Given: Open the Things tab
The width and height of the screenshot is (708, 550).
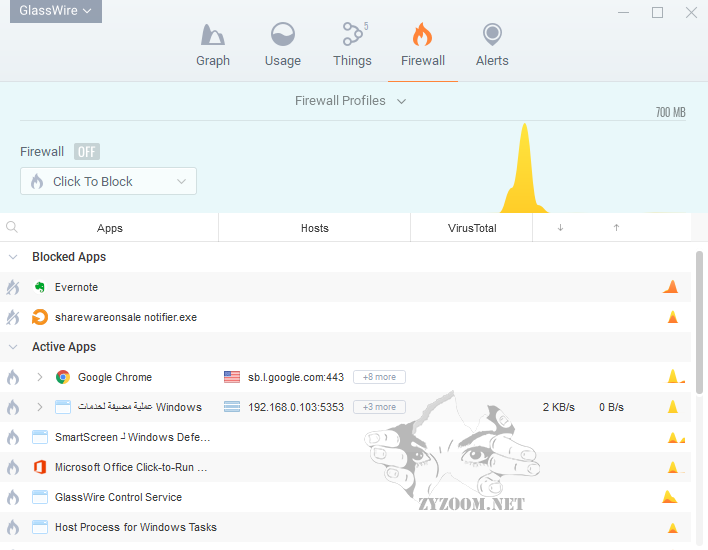Looking at the screenshot, I should point(352,45).
